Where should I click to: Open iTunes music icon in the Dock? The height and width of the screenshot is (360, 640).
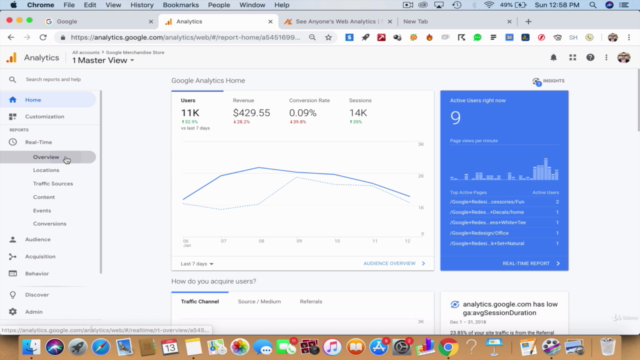point(332,347)
